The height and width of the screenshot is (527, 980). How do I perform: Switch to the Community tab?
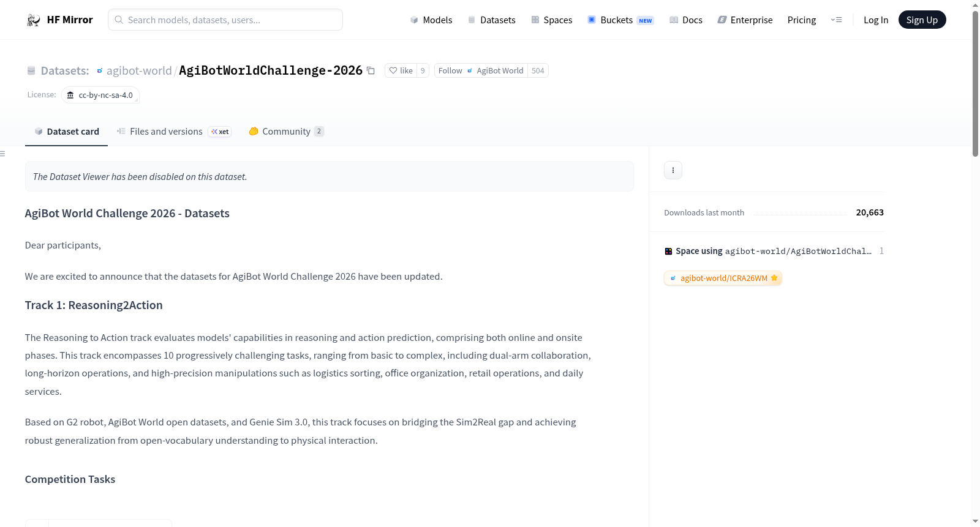click(x=286, y=132)
